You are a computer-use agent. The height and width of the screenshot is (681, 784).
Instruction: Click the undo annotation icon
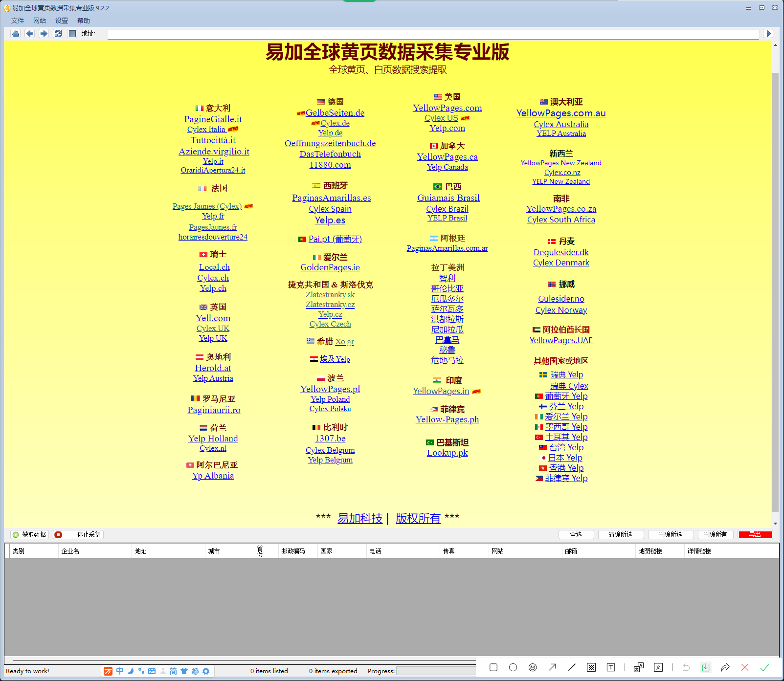pyautogui.click(x=686, y=667)
